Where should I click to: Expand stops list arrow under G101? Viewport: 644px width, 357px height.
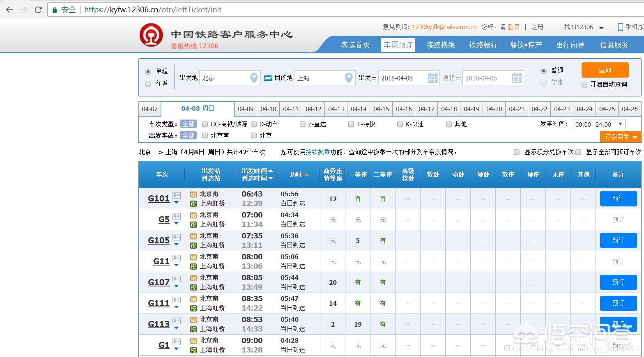(x=176, y=202)
